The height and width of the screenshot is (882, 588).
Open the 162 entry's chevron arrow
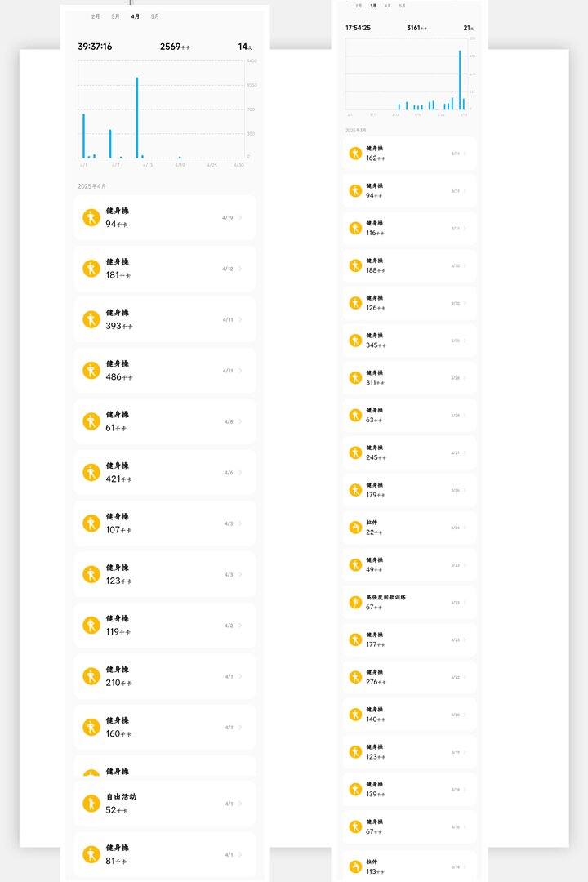coord(465,154)
